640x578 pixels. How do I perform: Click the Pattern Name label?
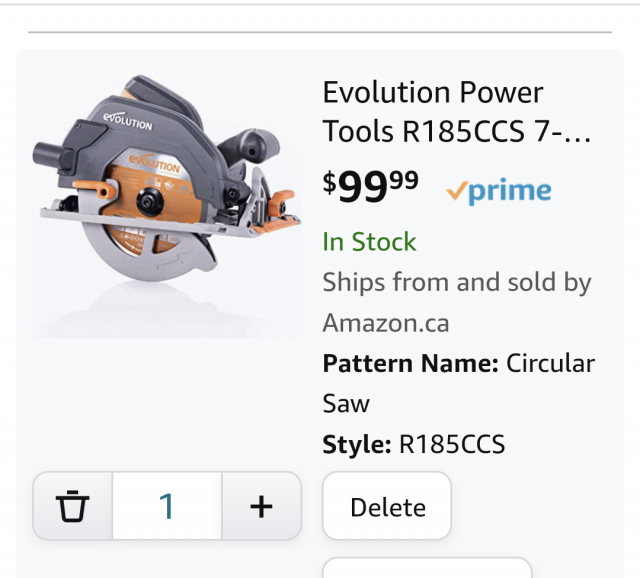pyautogui.click(x=411, y=363)
